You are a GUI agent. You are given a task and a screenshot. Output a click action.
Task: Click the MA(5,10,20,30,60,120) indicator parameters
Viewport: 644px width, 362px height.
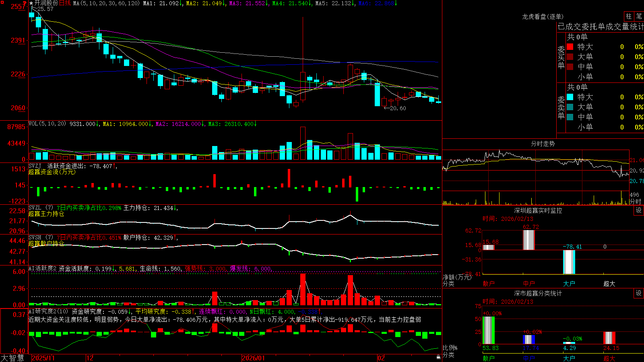tap(107, 3)
